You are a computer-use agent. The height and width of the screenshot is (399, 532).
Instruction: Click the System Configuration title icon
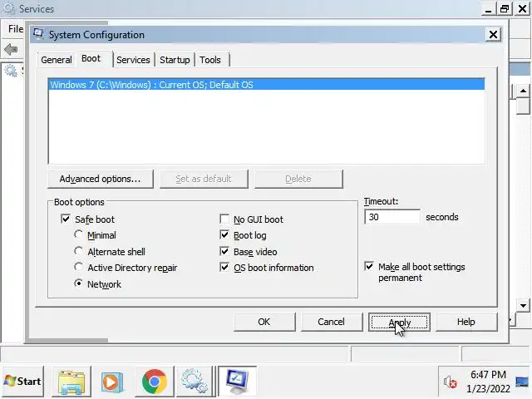click(38, 34)
